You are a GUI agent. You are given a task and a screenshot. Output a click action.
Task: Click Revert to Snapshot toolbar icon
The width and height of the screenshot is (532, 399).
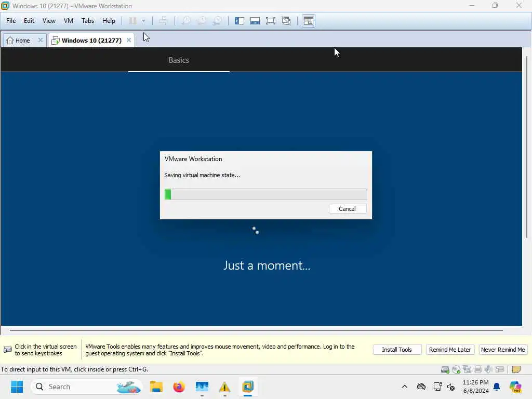coord(202,21)
